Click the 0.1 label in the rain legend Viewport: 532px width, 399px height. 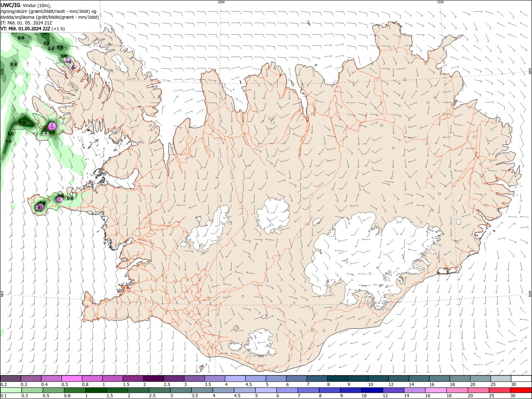(x=3, y=396)
